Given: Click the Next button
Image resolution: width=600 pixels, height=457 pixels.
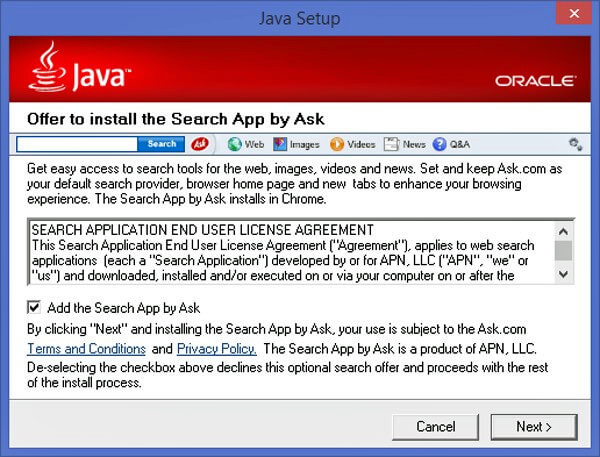Looking at the screenshot, I should tap(534, 426).
